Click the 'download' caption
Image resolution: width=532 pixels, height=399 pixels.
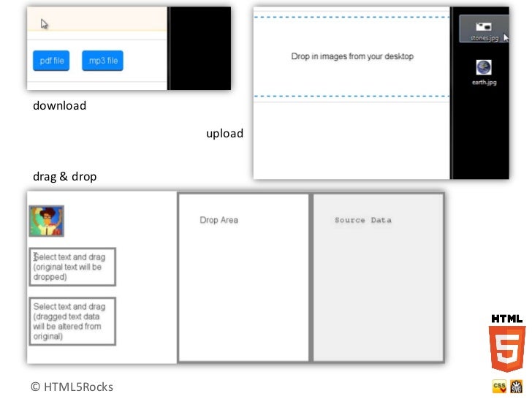coord(60,105)
